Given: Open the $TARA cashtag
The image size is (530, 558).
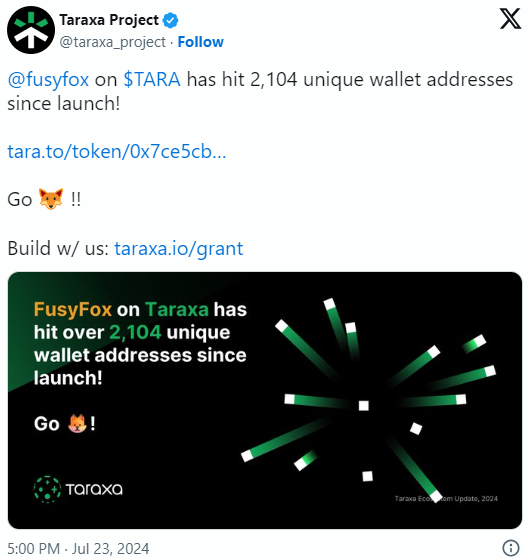Looking at the screenshot, I should coord(152,79).
